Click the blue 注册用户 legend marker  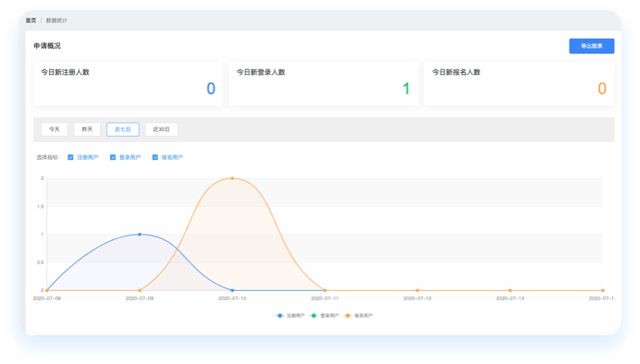pyautogui.click(x=279, y=315)
